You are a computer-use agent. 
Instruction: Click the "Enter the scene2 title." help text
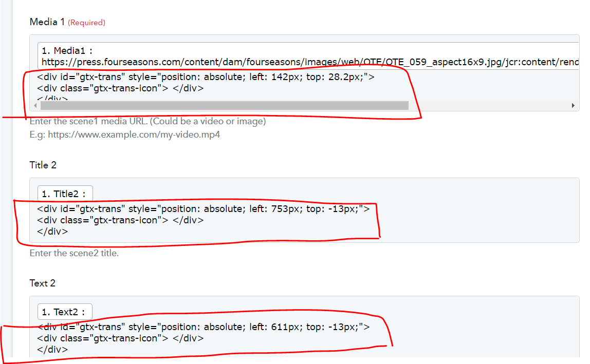74,253
